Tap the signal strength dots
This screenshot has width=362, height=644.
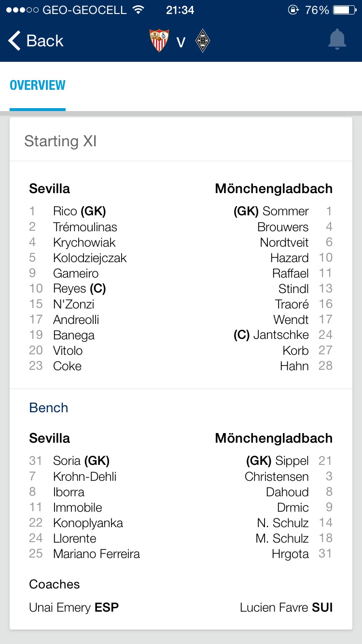click(x=23, y=10)
